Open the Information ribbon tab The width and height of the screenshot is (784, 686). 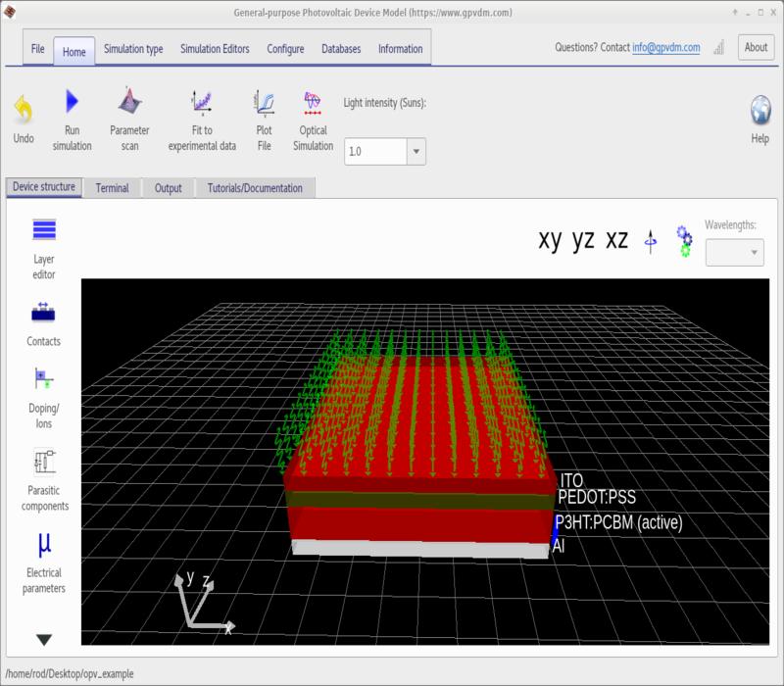[401, 49]
